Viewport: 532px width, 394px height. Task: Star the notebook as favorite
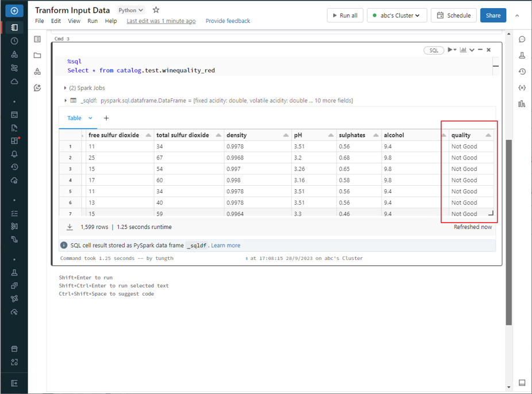tap(156, 10)
